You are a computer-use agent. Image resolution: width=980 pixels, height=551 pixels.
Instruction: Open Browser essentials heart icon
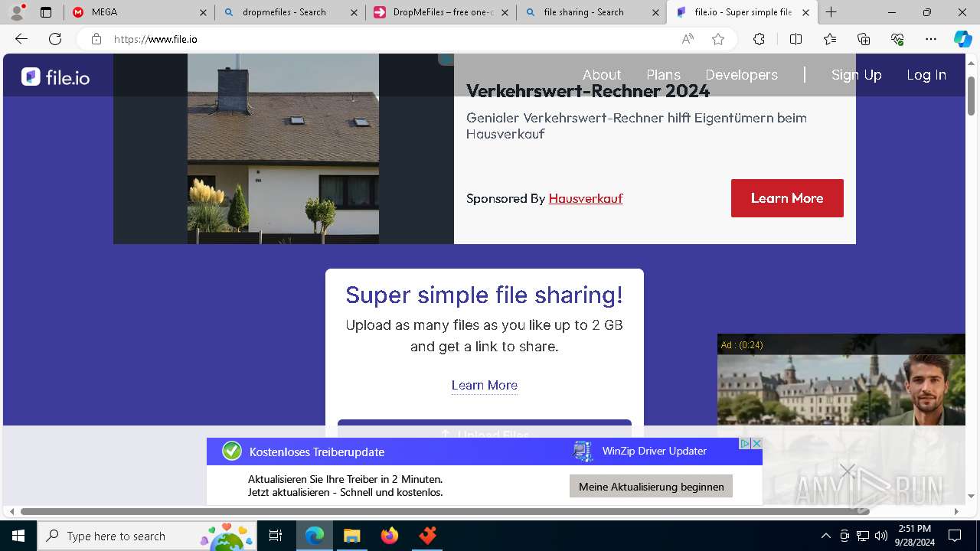point(897,39)
